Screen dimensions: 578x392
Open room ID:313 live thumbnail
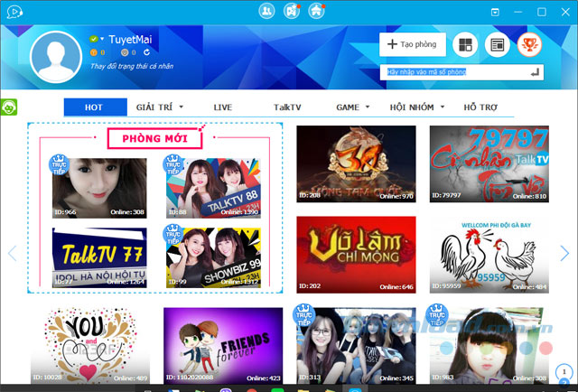pyautogui.click(x=356, y=346)
